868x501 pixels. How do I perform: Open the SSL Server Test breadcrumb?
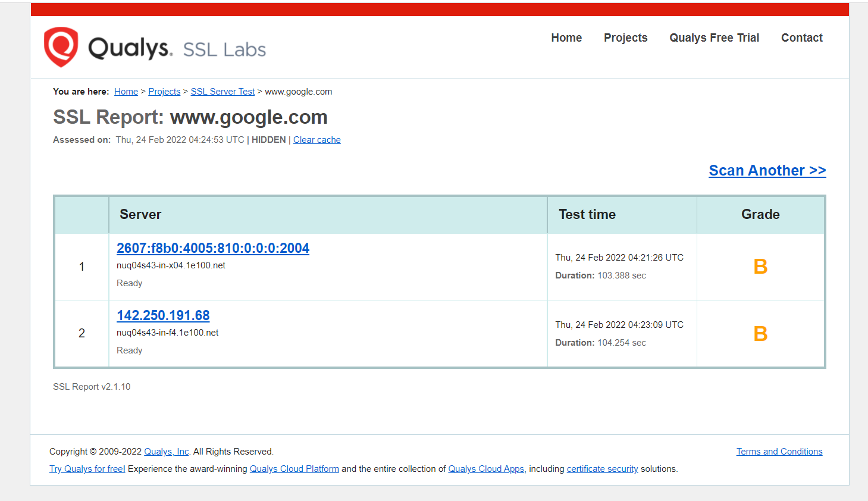pyautogui.click(x=222, y=91)
